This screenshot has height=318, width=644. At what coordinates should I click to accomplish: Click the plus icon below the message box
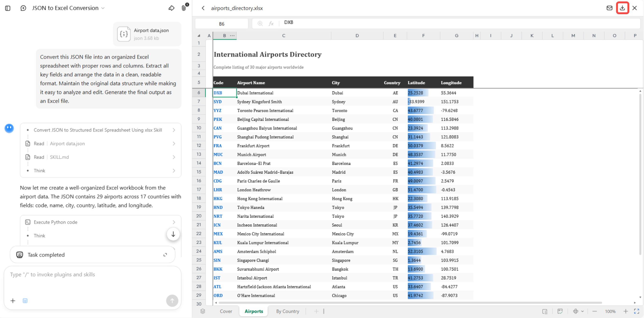click(13, 300)
